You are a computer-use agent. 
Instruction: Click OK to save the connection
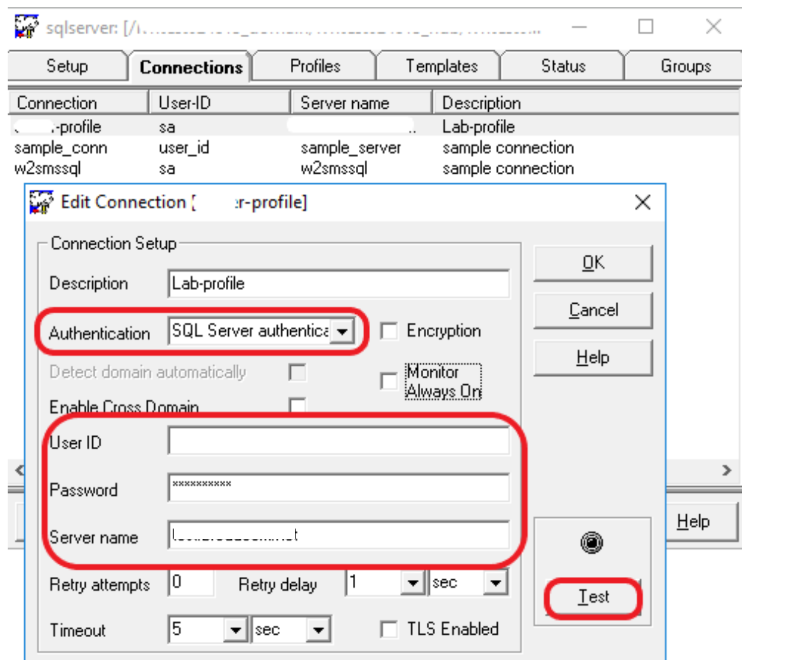[593, 263]
